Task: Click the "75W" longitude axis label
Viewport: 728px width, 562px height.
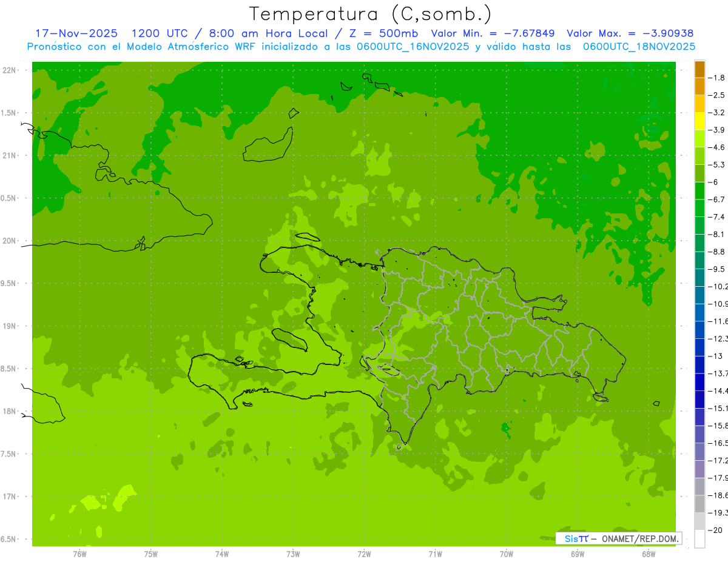Action: tap(150, 554)
